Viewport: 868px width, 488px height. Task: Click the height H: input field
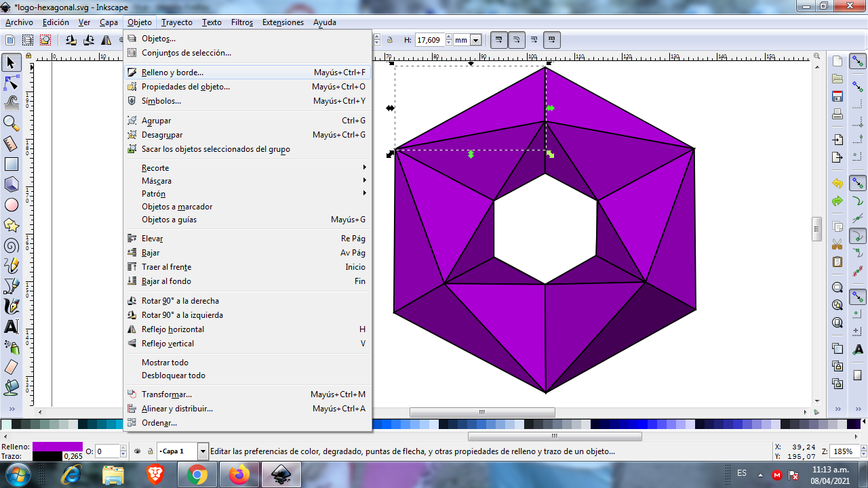430,40
